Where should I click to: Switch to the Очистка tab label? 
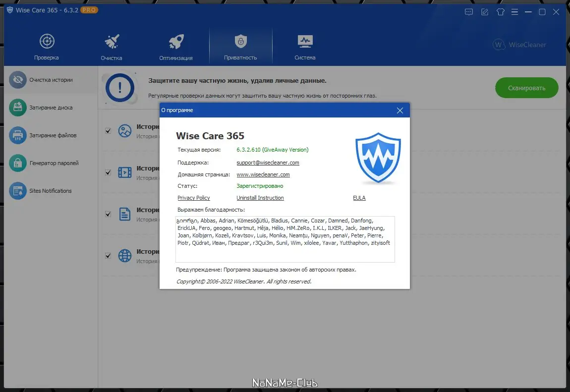tap(112, 58)
